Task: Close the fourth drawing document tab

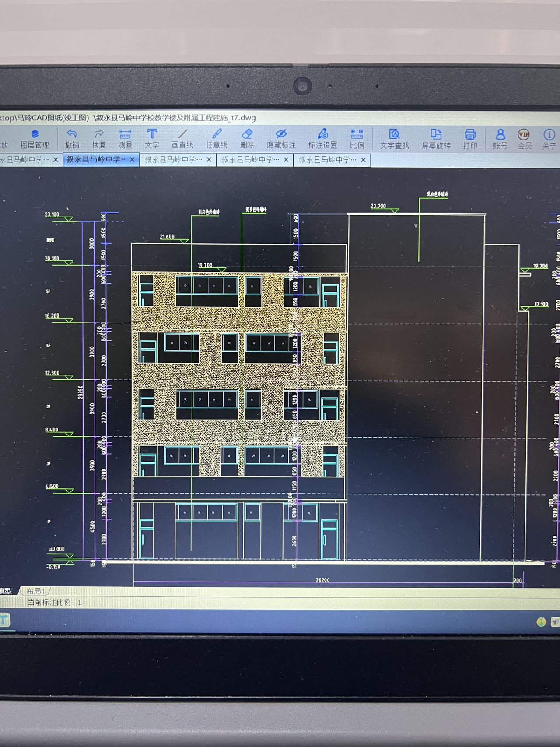Action: 286,160
